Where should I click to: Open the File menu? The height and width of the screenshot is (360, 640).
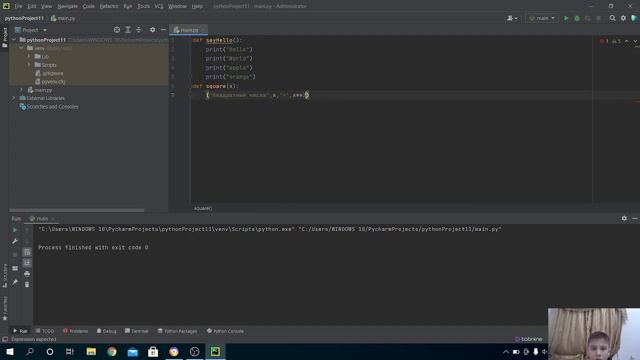pos(18,6)
